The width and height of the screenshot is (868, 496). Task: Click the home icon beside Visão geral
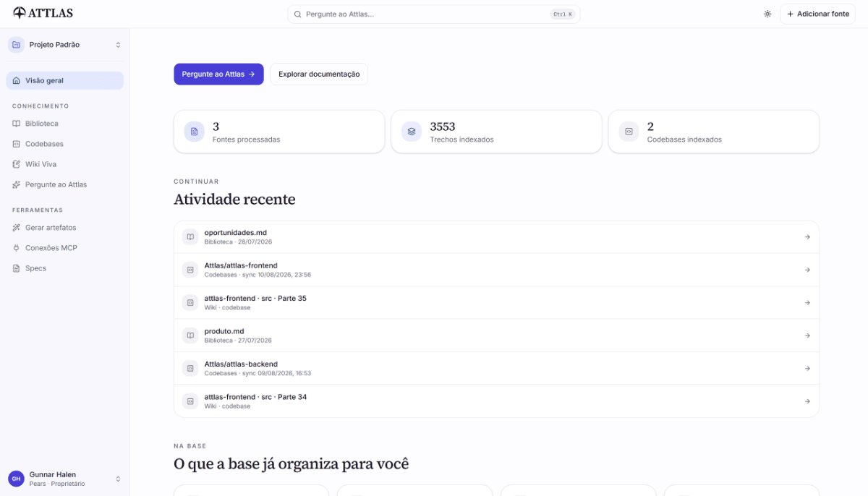click(16, 80)
